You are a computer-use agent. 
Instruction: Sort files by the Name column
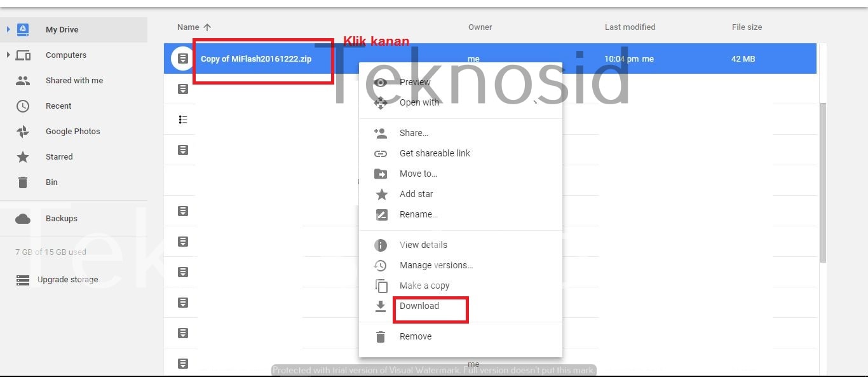(x=188, y=27)
